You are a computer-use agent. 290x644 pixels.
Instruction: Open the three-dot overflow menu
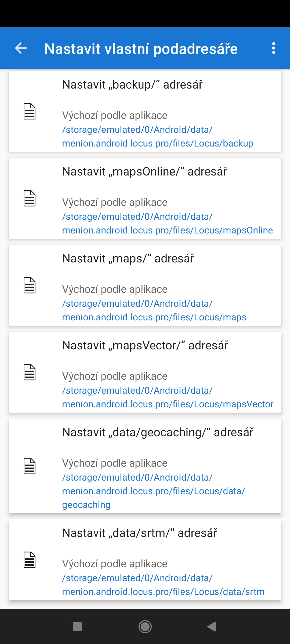[273, 48]
